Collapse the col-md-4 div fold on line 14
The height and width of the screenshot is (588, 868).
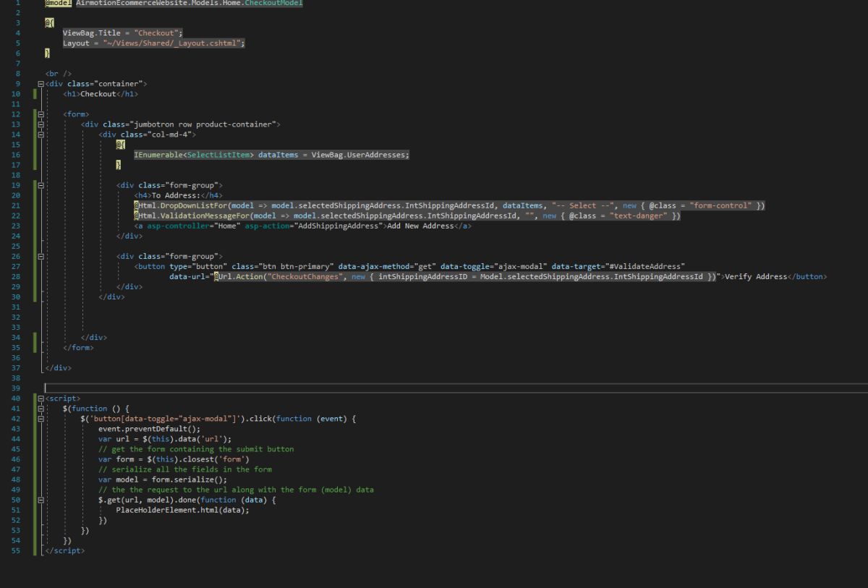coord(41,135)
